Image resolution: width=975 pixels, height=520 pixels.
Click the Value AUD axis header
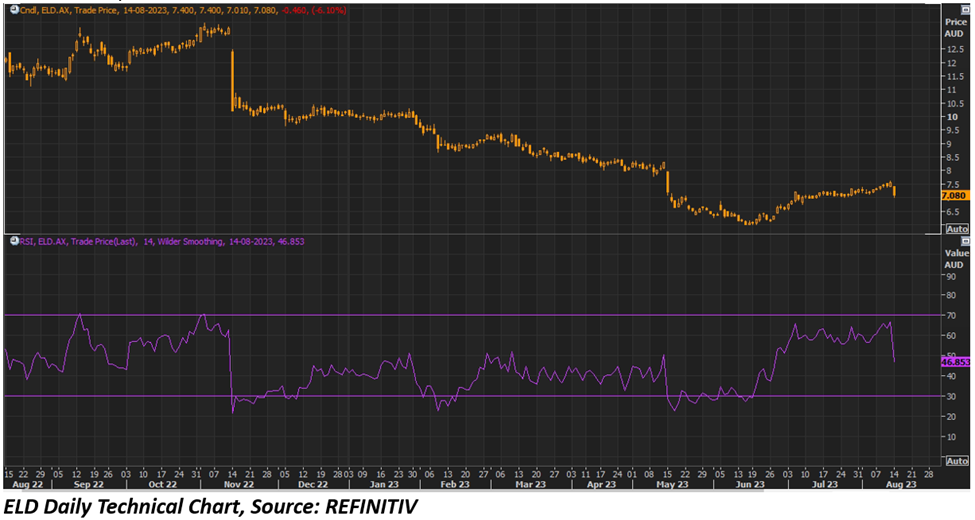(x=956, y=260)
